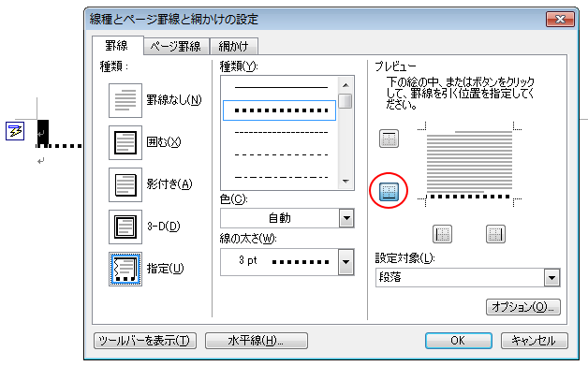Choose the 指定 custom border icon

pos(125,270)
